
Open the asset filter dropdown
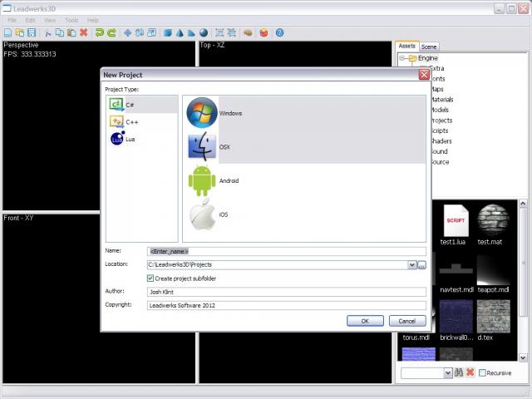(448, 373)
